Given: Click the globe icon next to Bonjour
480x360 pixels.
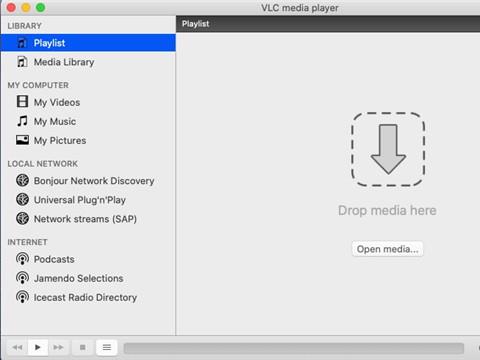Looking at the screenshot, I should point(22,180).
